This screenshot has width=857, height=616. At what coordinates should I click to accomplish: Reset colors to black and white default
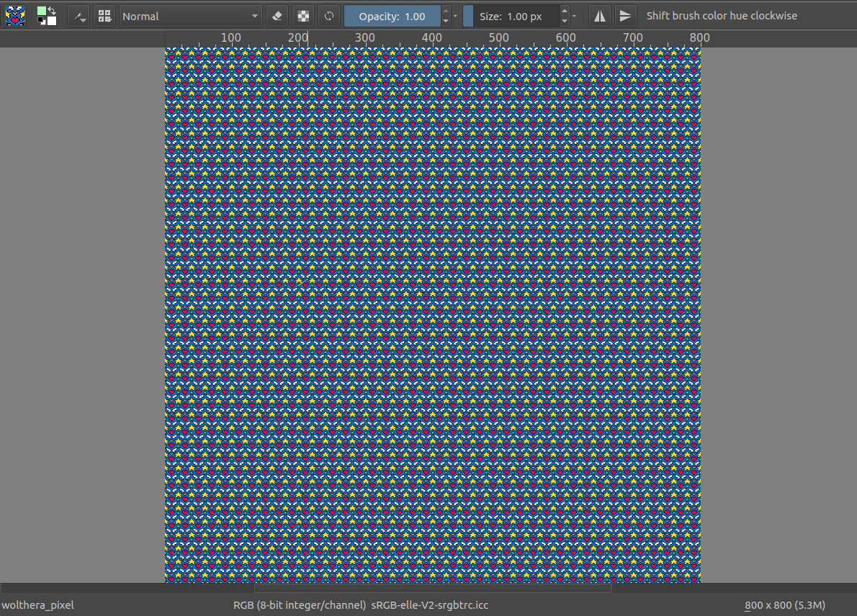pyautogui.click(x=42, y=22)
